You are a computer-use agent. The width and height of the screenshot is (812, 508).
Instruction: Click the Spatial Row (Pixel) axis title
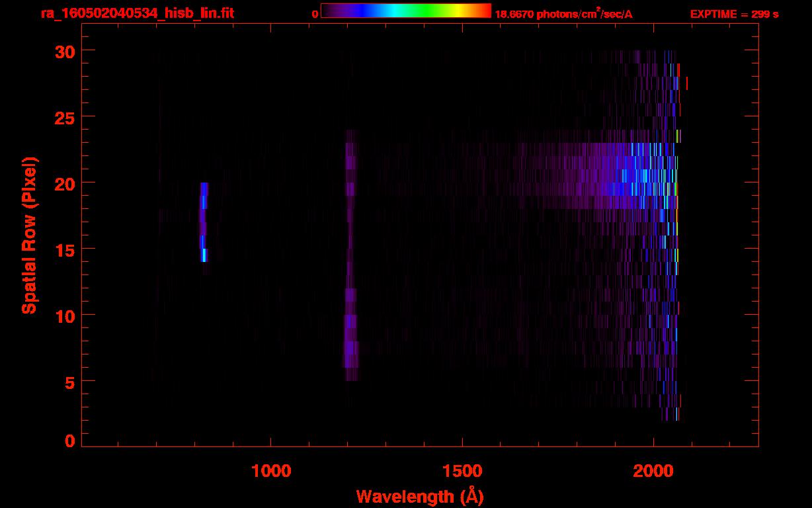[x=29, y=235]
